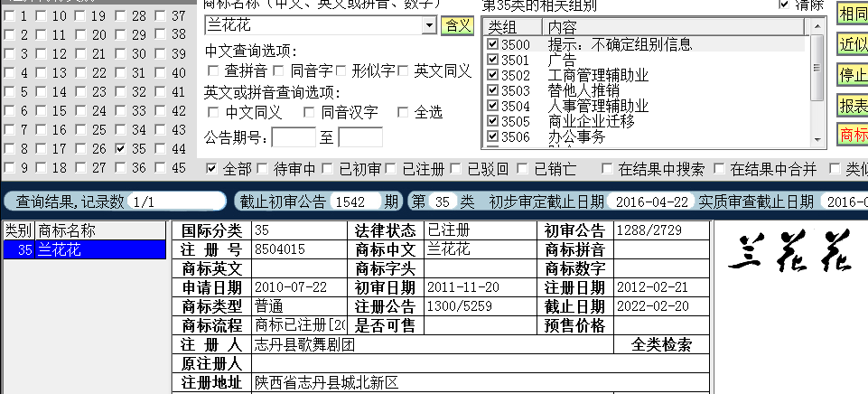
Task: Uncheck class 35 checkbox
Action: [120, 148]
